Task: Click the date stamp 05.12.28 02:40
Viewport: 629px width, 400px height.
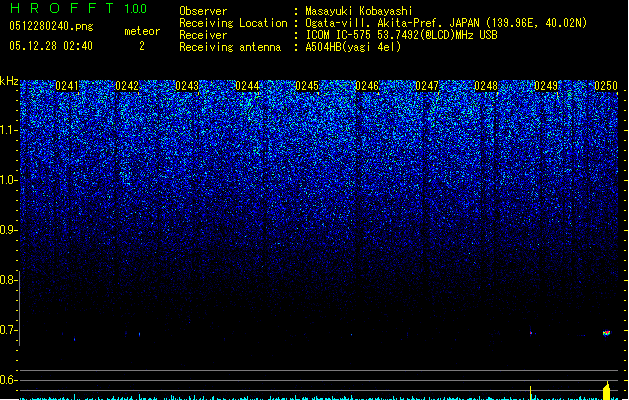Action: click(x=51, y=46)
